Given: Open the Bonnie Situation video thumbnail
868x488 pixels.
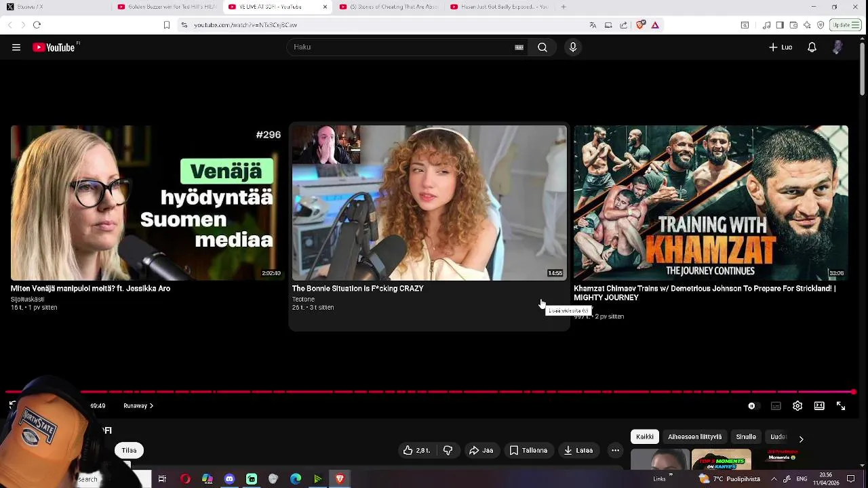Looking at the screenshot, I should [x=429, y=203].
